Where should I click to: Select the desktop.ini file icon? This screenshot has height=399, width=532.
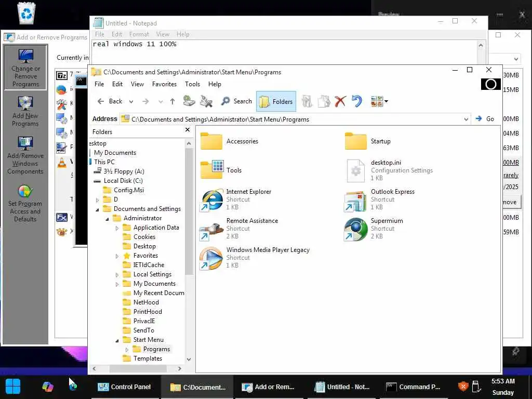355,170
